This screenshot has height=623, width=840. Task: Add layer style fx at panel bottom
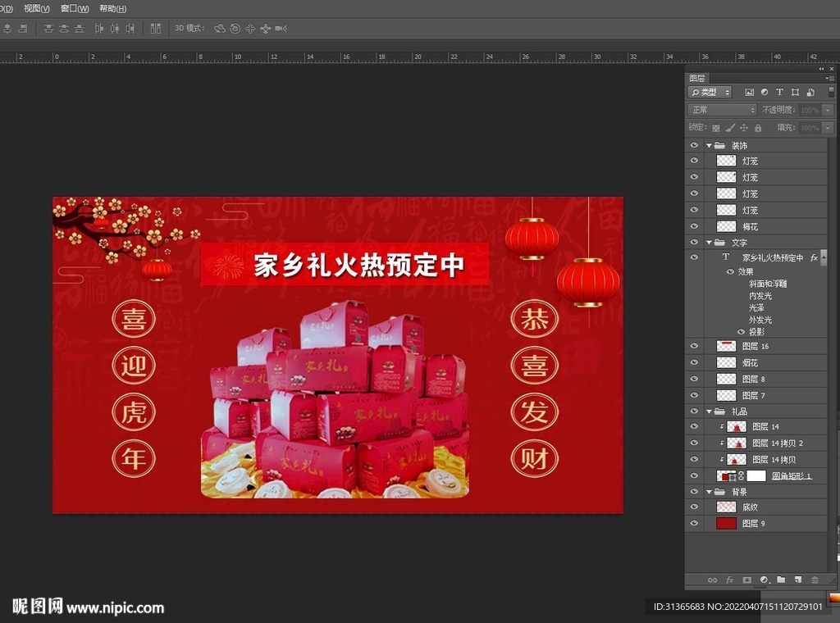tap(729, 580)
